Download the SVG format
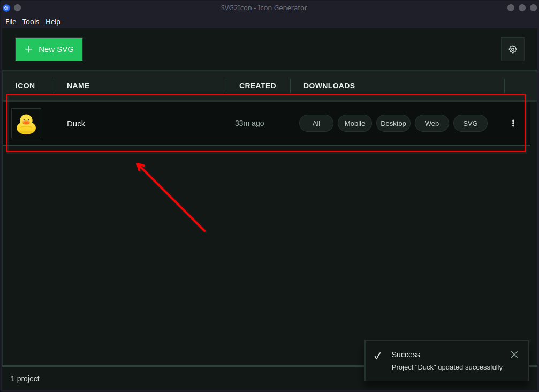Screen dimensions: 539x392 470,123
